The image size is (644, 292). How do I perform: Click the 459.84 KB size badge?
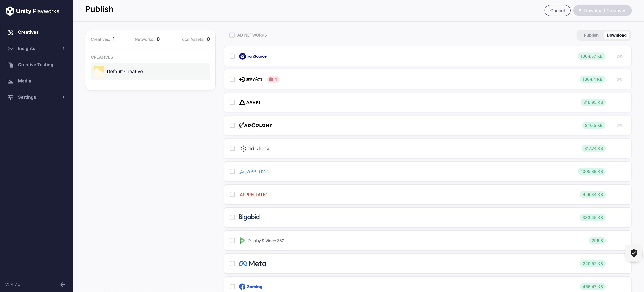point(592,194)
